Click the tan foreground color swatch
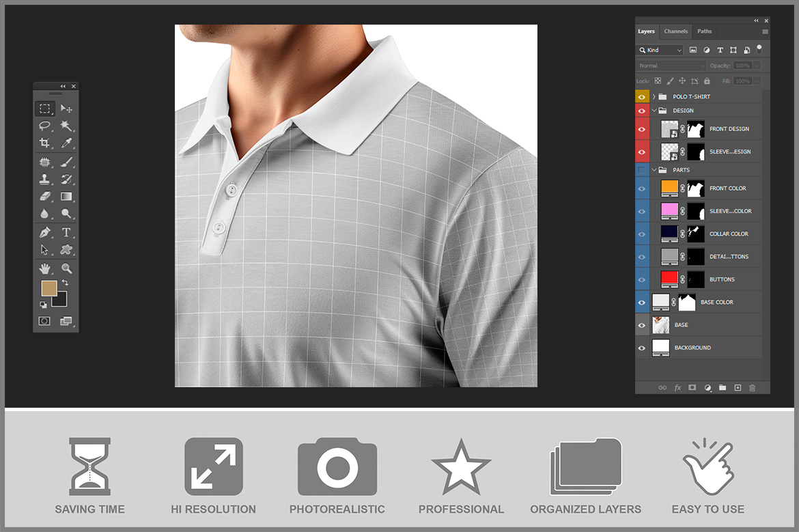The image size is (799, 532). (48, 288)
